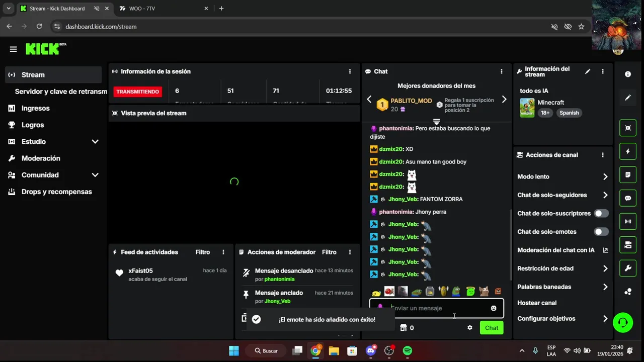The width and height of the screenshot is (644, 362).
Task: Switch to the WOO - 7TV browser tab
Action: pos(164,9)
